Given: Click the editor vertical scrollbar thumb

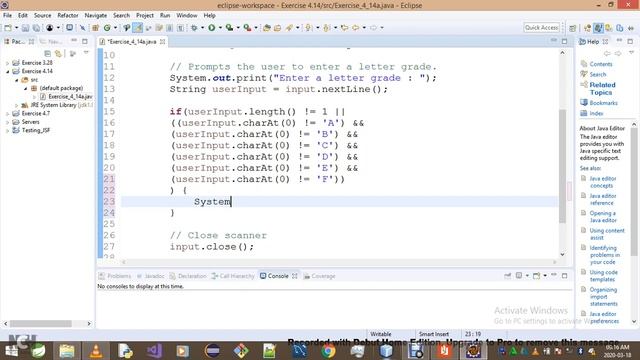Looking at the screenshot, I should pyautogui.click(x=562, y=166).
